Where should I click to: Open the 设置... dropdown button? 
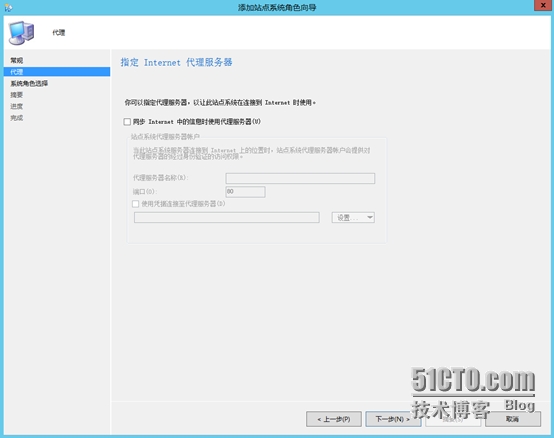point(353,217)
